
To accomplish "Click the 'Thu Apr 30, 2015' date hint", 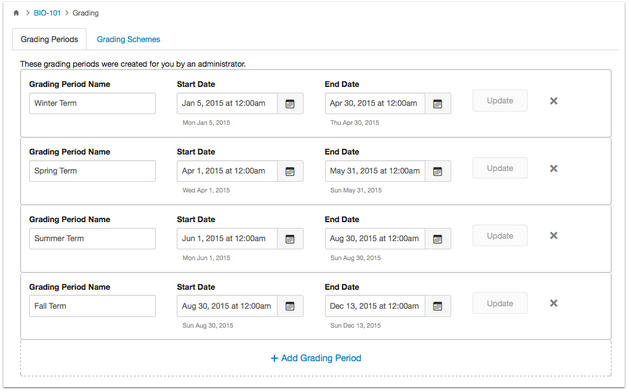I will [355, 123].
